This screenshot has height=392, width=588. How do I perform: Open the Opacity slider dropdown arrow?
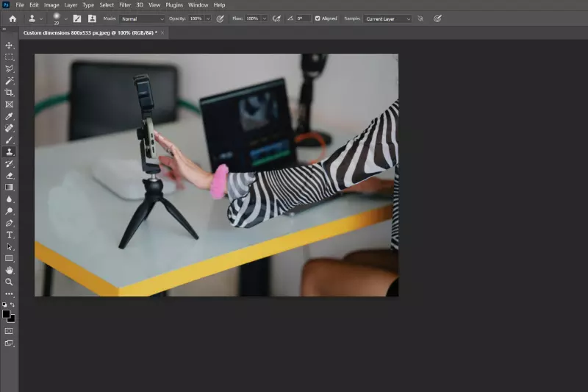tap(208, 18)
